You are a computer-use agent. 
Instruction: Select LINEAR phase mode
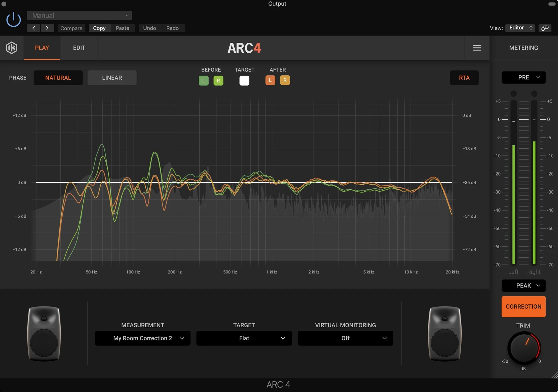click(x=112, y=78)
